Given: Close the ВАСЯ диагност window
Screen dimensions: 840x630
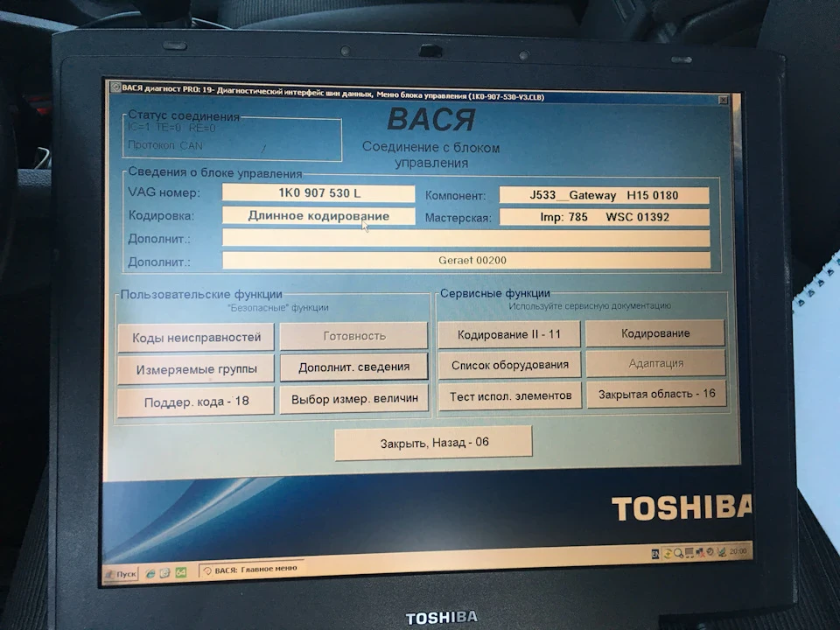Looking at the screenshot, I should pyautogui.click(x=723, y=100).
